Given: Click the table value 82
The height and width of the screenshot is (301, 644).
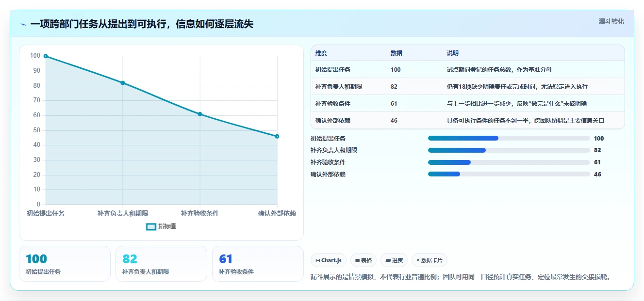Looking at the screenshot, I should [394, 87].
